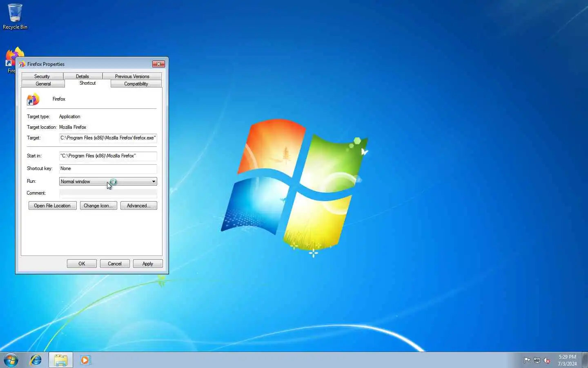Click the Firefox name next to the icon
588x368 pixels.
coord(59,99)
